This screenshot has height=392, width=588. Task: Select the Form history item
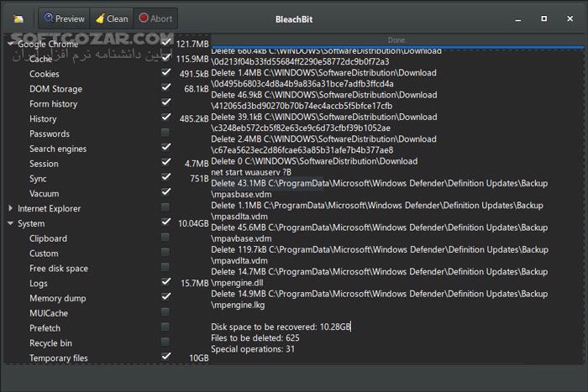point(53,104)
